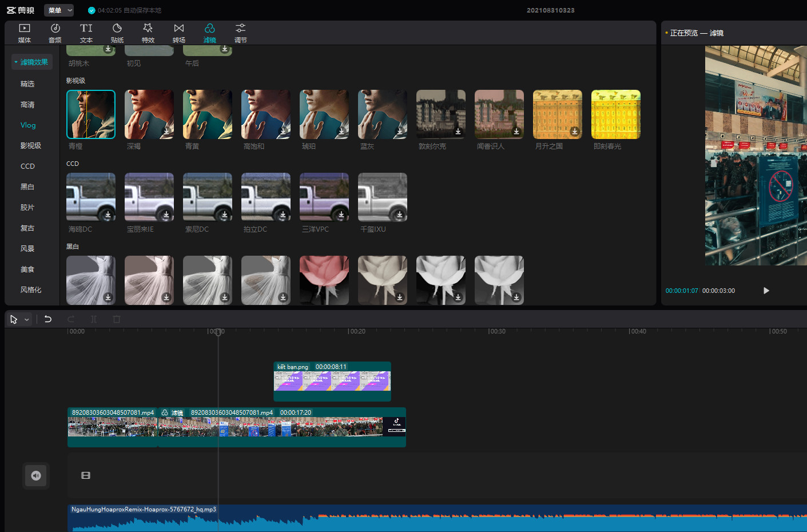
Task: Select the CCD filter category
Action: [27, 166]
